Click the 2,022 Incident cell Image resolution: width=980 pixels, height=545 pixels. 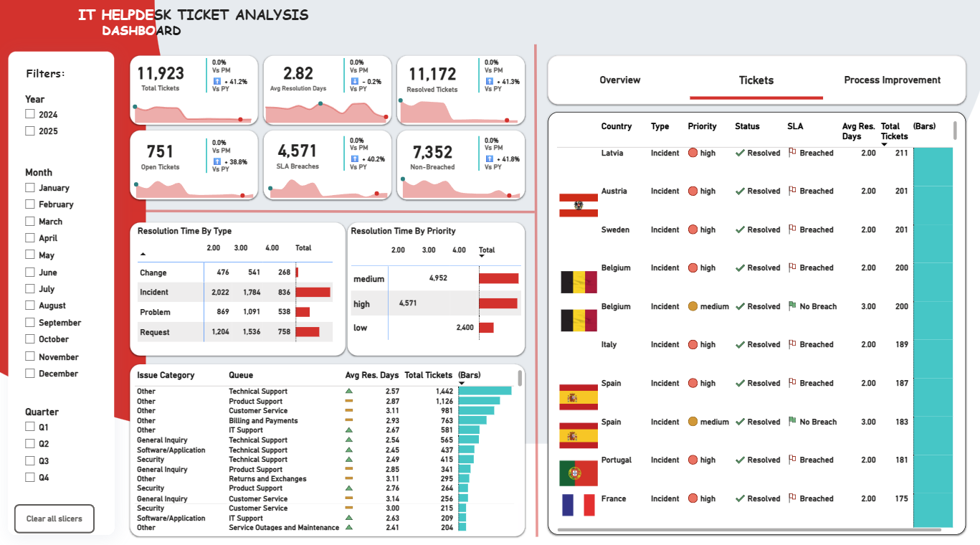[x=220, y=292]
